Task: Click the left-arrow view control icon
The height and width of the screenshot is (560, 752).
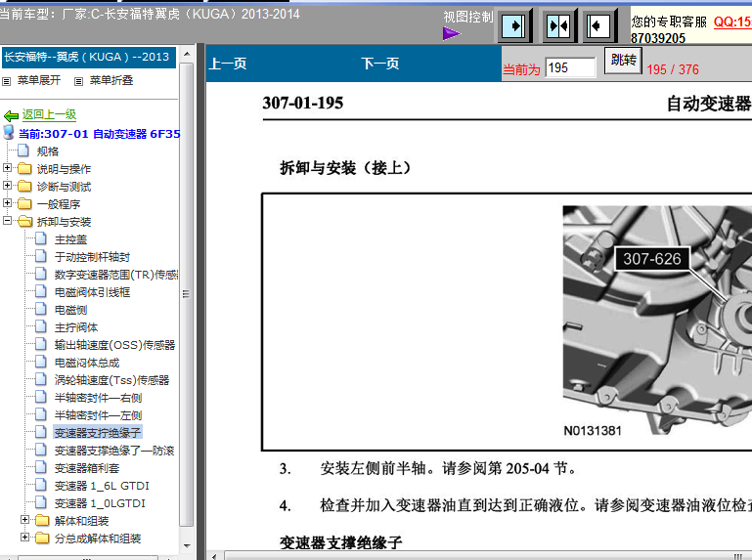Action: [x=599, y=25]
